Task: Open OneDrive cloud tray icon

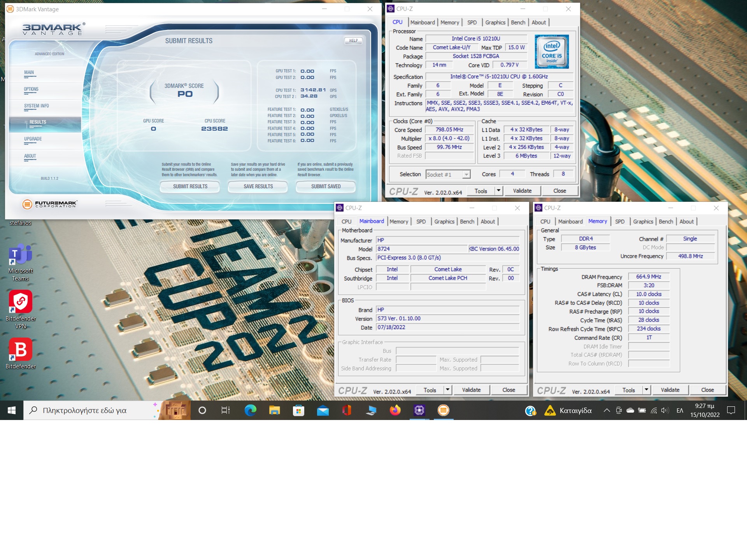Action: [x=630, y=410]
